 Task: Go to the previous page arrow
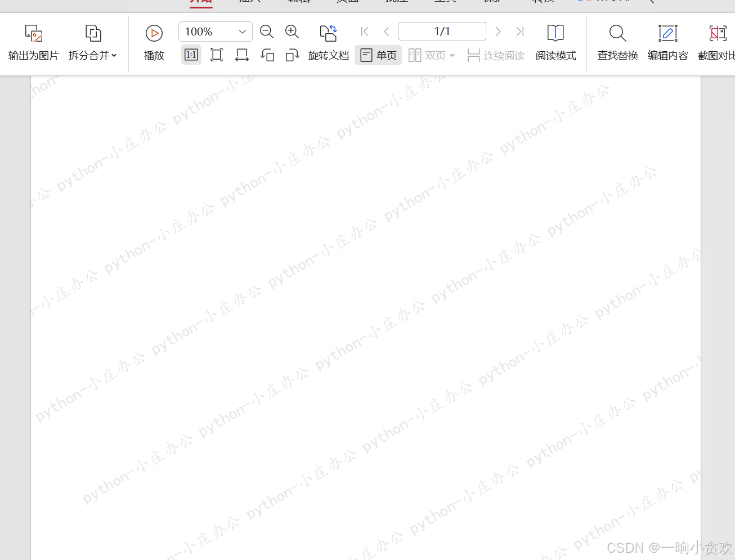(387, 32)
